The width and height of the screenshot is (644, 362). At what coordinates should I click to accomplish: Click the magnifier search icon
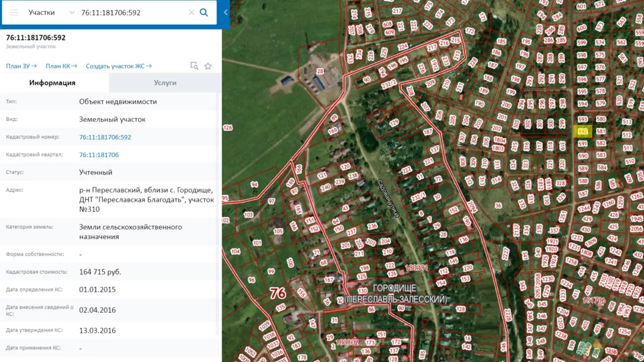click(204, 13)
